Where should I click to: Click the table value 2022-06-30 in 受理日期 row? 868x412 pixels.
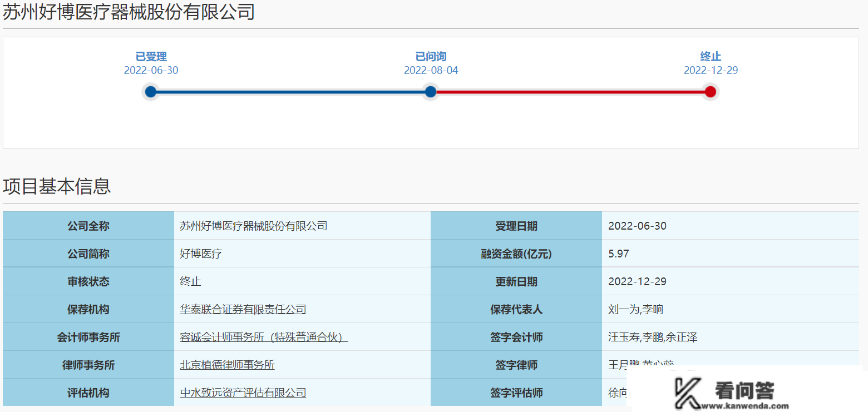tap(637, 226)
